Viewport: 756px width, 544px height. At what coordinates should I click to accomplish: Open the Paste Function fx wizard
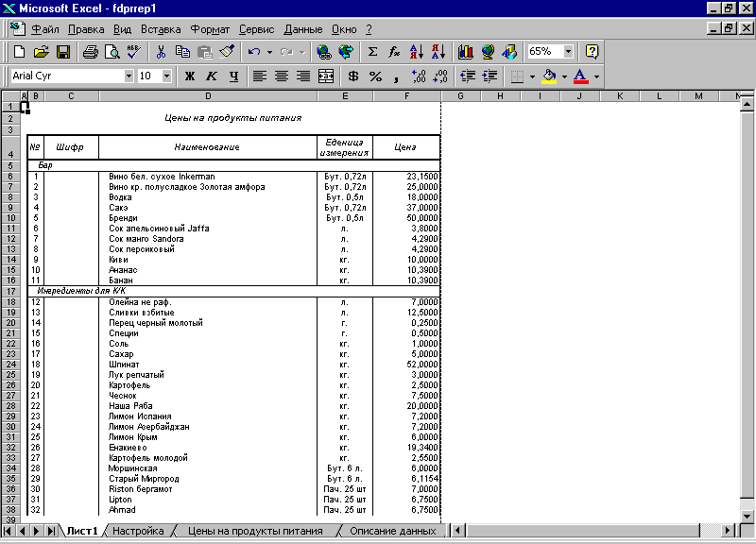(394, 52)
